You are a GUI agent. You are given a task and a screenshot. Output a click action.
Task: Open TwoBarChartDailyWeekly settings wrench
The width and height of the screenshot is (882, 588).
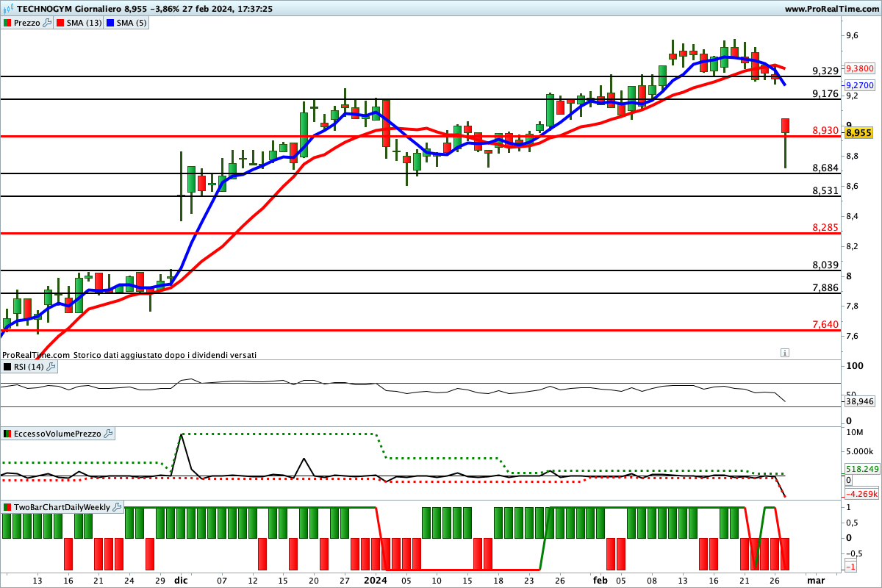tap(117, 507)
